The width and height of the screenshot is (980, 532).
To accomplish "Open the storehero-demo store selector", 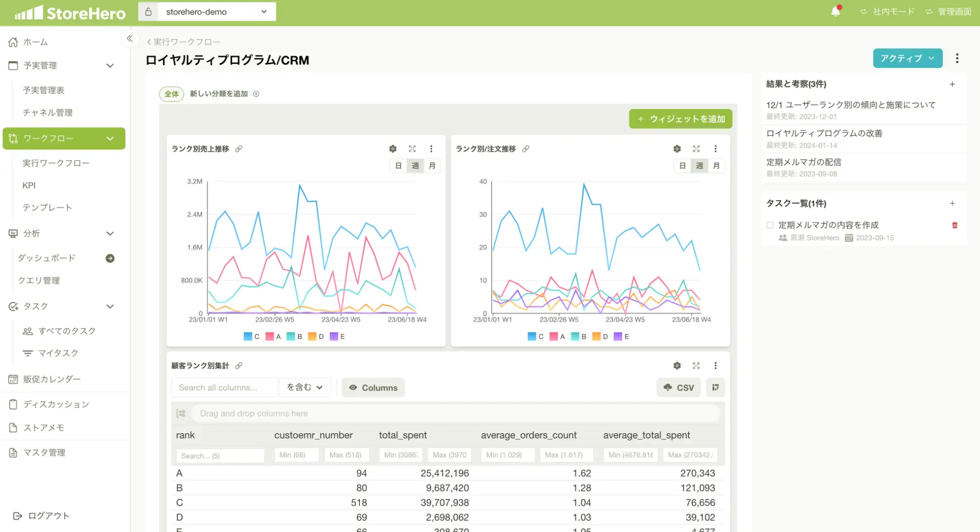I will tap(216, 11).
